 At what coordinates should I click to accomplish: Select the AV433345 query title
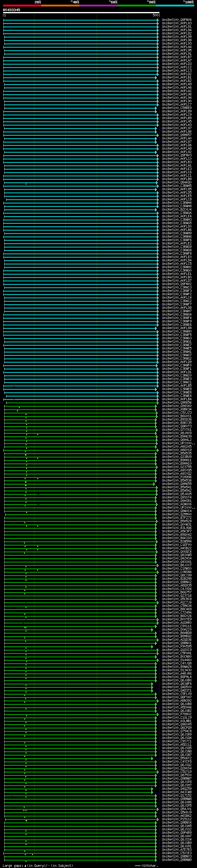tap(11, 10)
